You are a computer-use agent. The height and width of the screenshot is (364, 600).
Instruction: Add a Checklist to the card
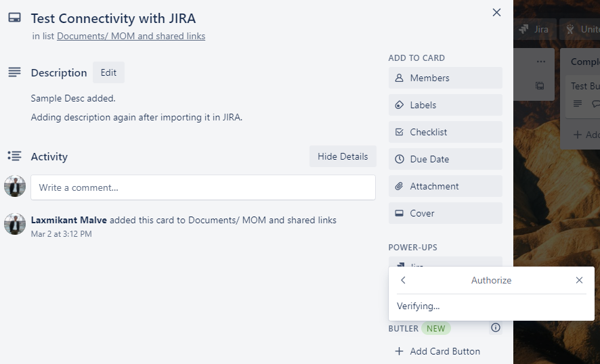(x=446, y=133)
